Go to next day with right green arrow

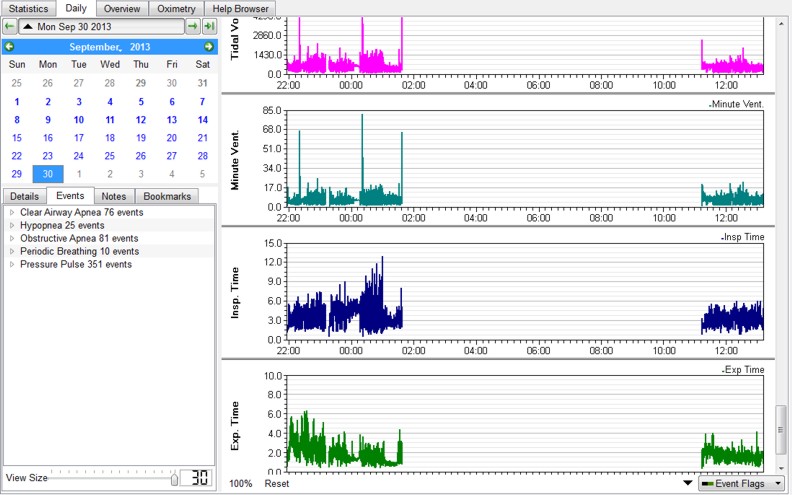point(192,27)
